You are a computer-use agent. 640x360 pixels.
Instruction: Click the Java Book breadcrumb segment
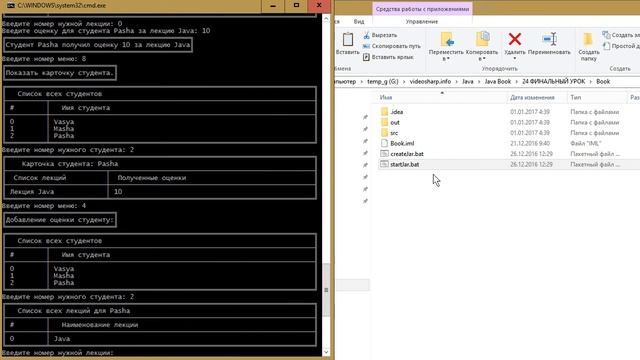(x=498, y=82)
